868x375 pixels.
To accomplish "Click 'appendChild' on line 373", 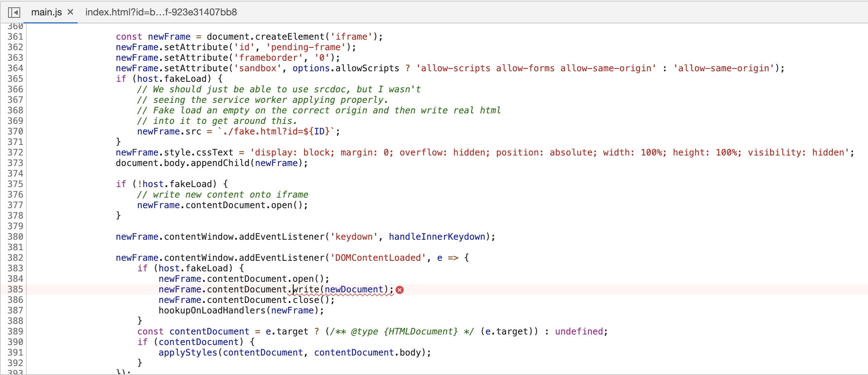I will 220,163.
